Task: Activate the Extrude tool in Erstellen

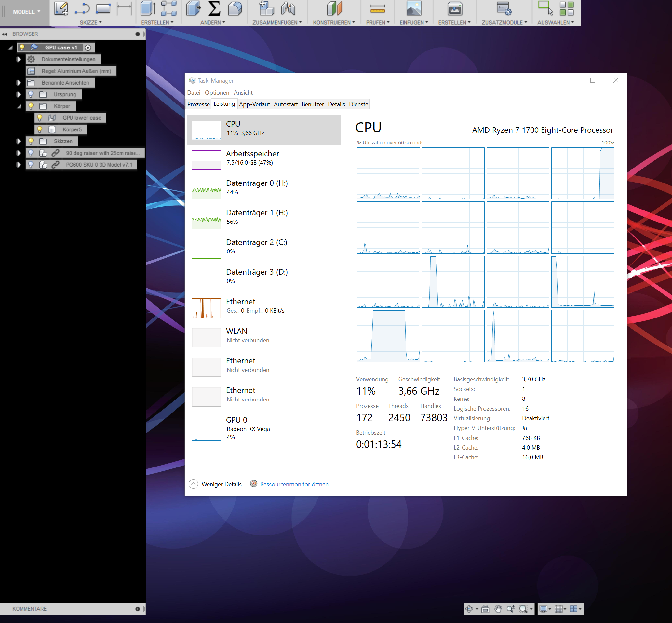Action: coord(148,8)
